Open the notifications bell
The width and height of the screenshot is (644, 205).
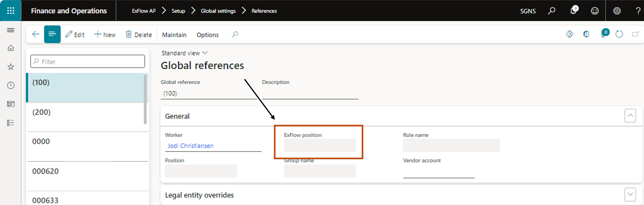coord(574,10)
